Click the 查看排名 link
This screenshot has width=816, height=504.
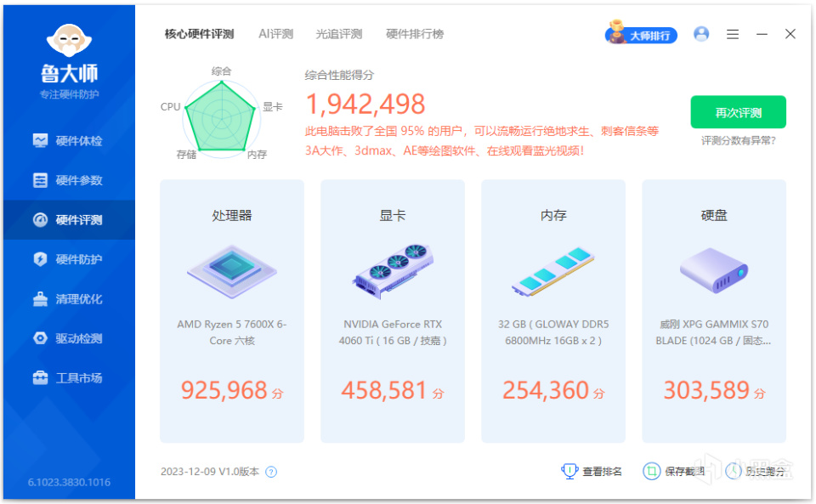[x=602, y=472]
